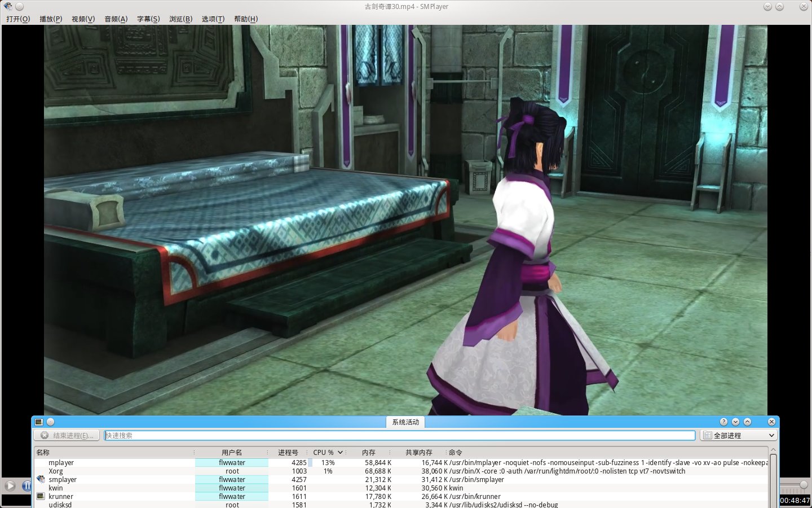Click the 00:48:47 time display
Screen dimensions: 812x508
(x=795, y=500)
